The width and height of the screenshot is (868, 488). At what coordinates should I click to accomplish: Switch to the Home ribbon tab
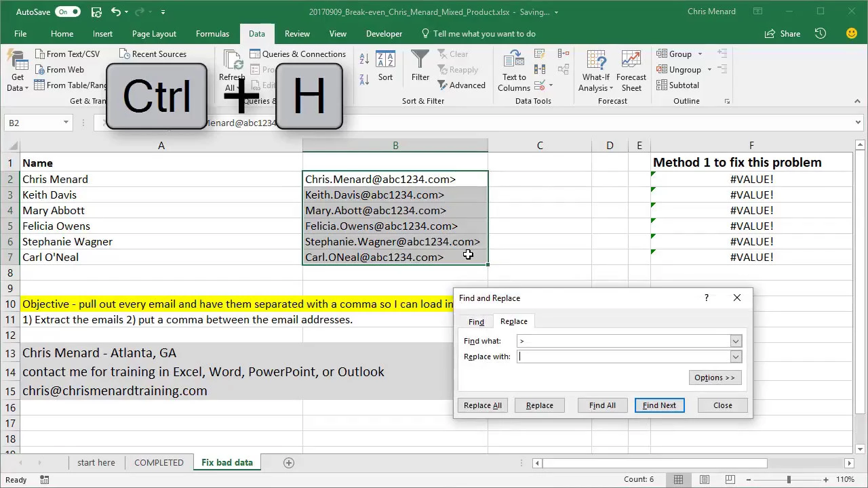pos(62,34)
